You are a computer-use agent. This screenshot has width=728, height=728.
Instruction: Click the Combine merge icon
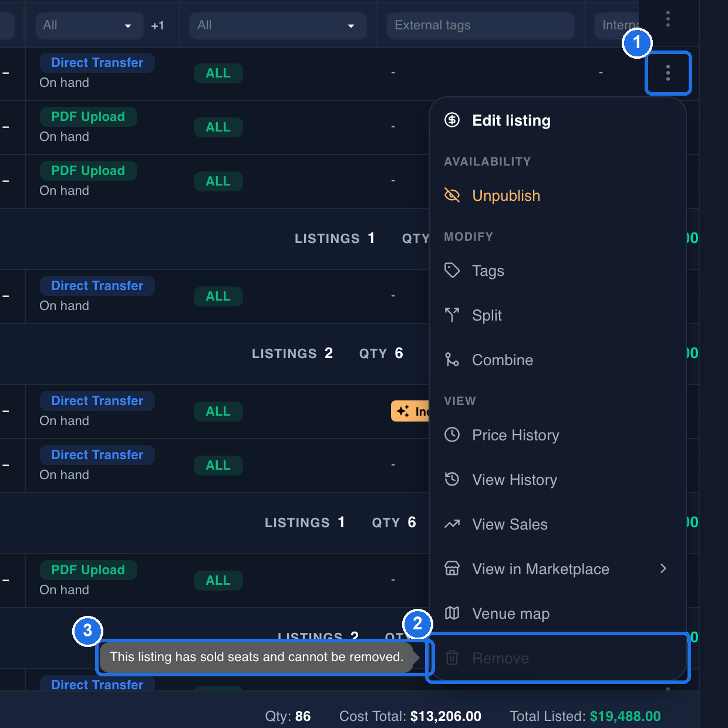click(x=452, y=360)
